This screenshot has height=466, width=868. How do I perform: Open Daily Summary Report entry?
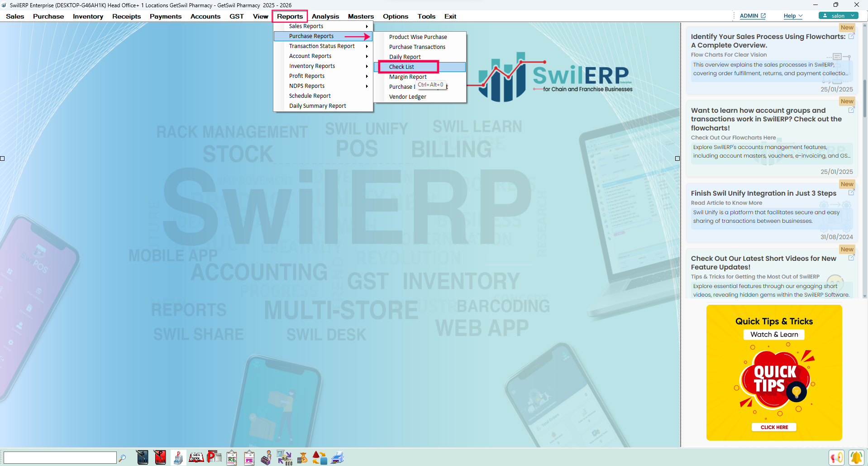click(x=323, y=106)
